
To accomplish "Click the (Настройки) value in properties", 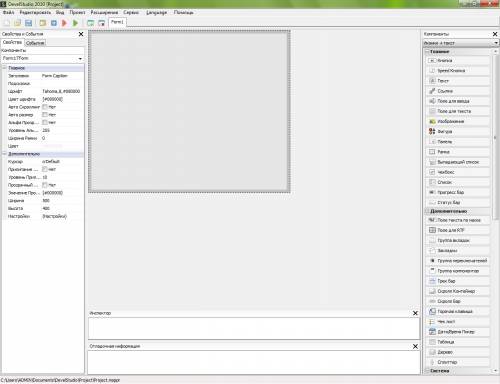I will [55, 216].
